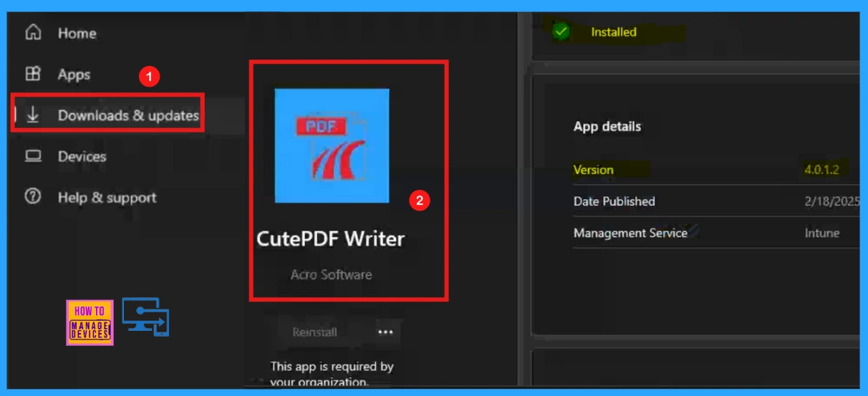
Task: Open the three-dot more options menu
Action: coord(386,332)
